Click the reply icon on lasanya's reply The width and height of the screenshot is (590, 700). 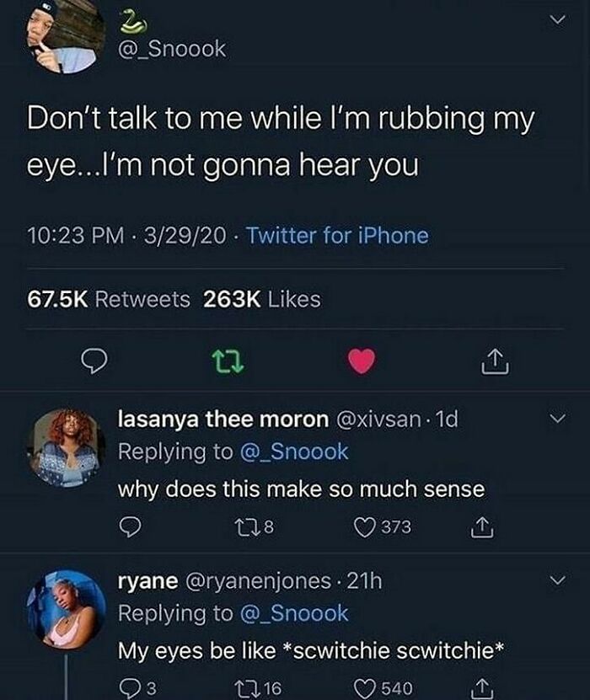tap(127, 526)
